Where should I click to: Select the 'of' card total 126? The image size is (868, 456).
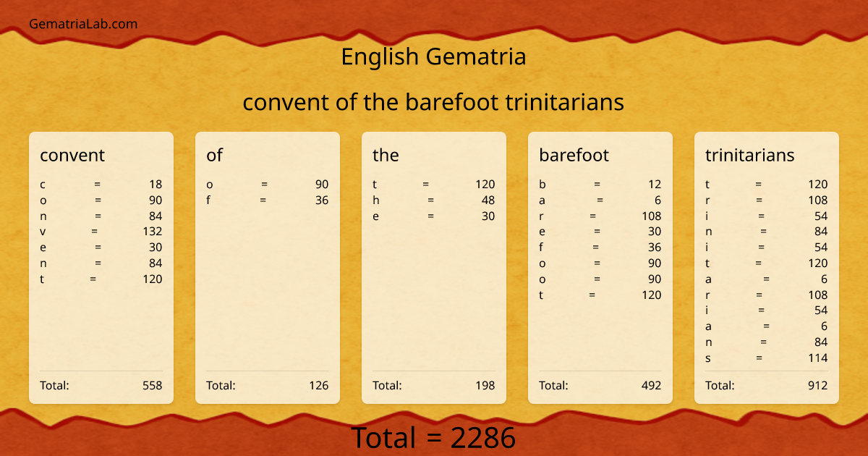(x=319, y=385)
